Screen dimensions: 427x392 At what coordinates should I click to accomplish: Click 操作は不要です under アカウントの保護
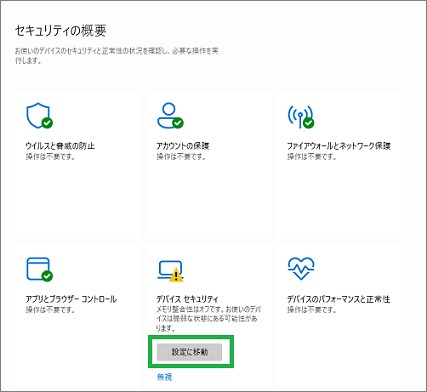tap(181, 157)
